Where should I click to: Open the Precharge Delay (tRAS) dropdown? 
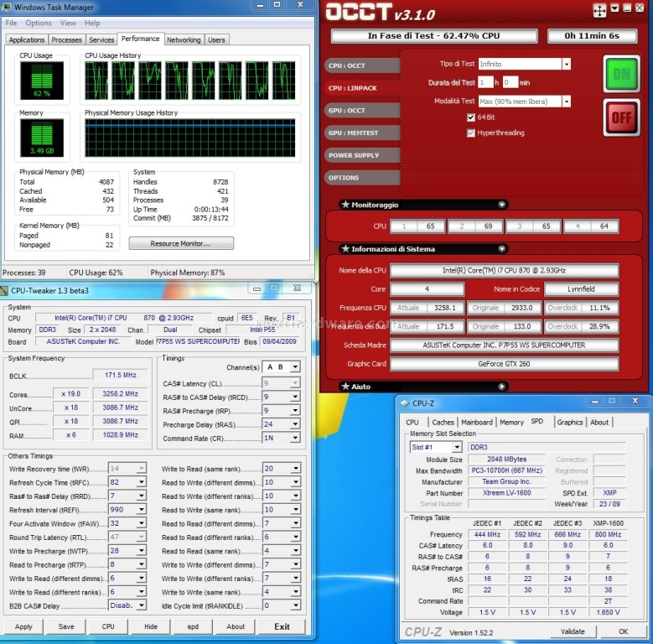coord(295,424)
